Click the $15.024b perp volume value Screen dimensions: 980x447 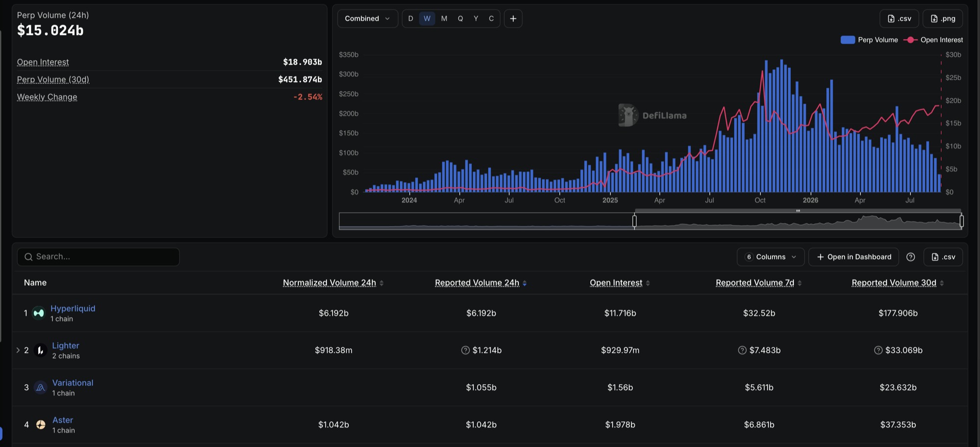(50, 30)
